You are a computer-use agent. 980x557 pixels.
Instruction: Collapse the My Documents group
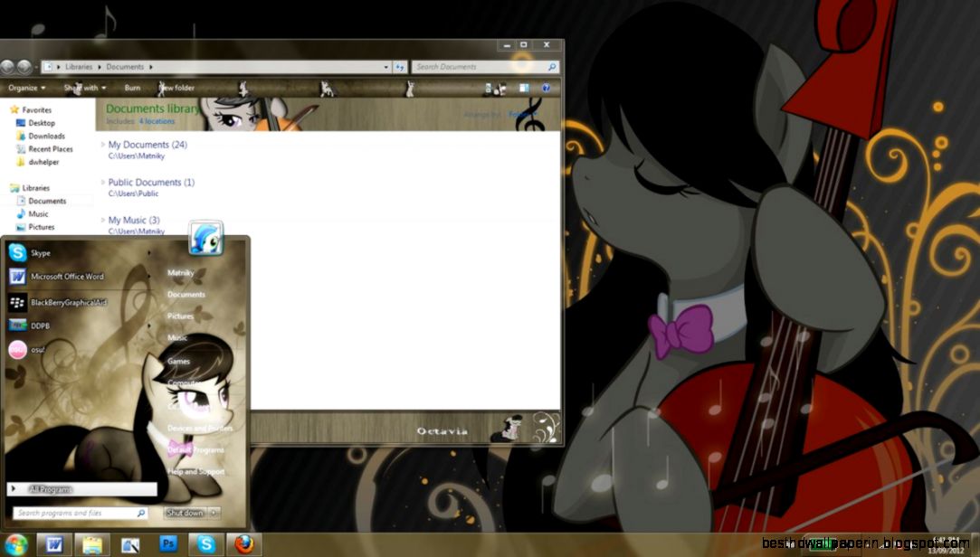[102, 144]
